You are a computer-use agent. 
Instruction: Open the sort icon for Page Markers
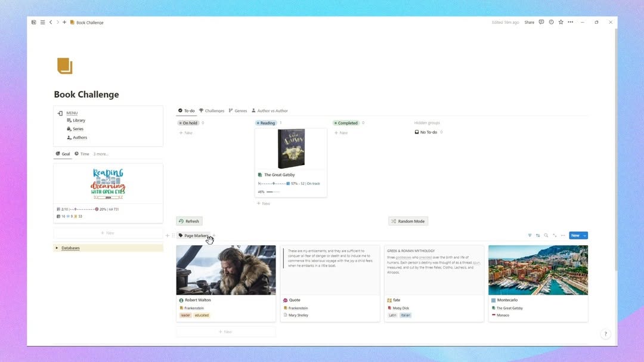coord(538,236)
